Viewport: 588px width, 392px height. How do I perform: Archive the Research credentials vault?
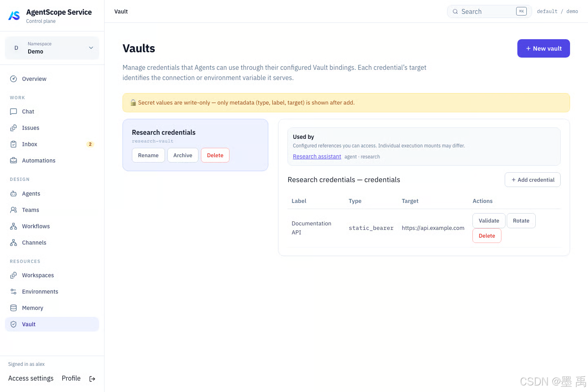point(183,155)
